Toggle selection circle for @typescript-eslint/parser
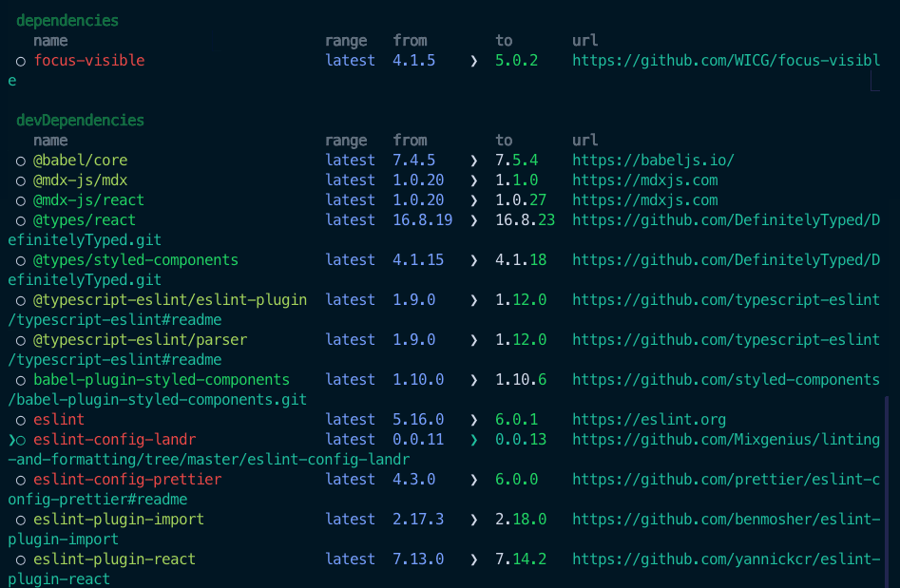Image resolution: width=900 pixels, height=588 pixels. click(21, 341)
